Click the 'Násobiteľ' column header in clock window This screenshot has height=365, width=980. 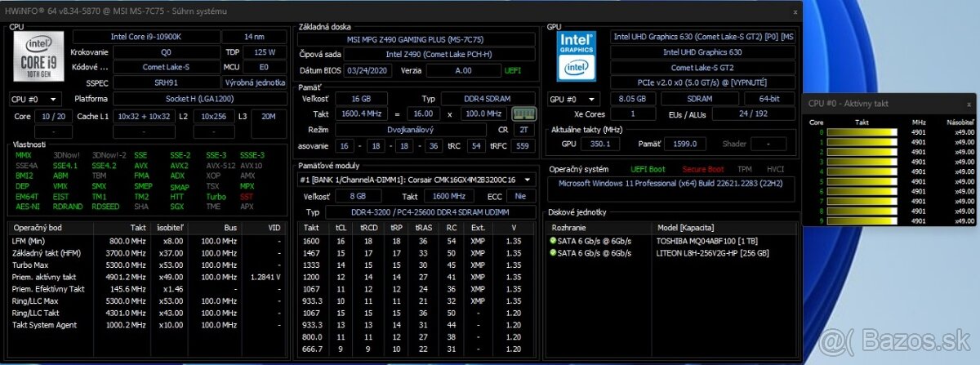(960, 122)
